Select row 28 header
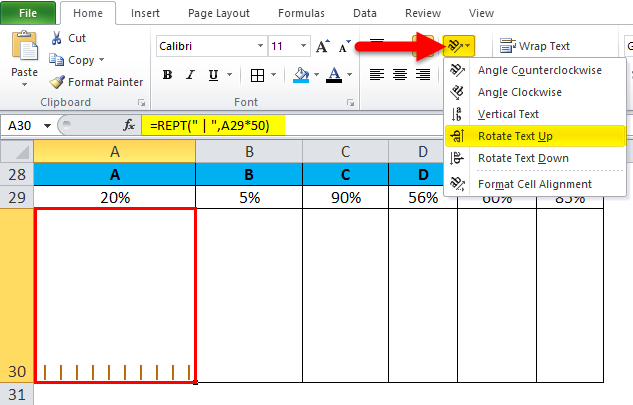Screen dimensions: 633x405 (x=17, y=174)
